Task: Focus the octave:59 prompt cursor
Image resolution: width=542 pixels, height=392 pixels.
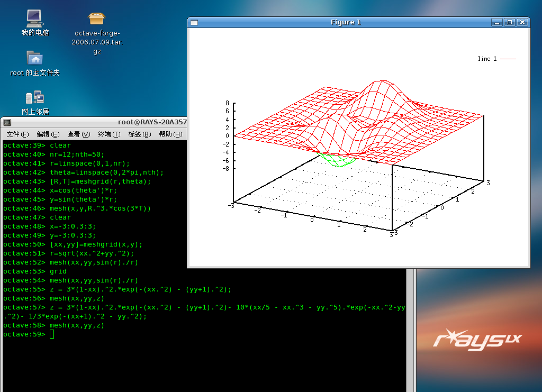Action: pos(52,334)
